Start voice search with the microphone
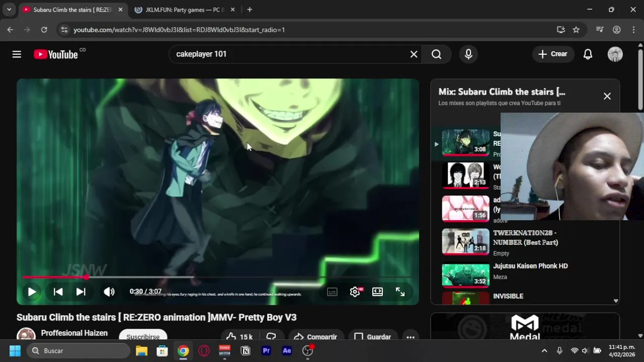The width and height of the screenshot is (644, 362). 468,54
